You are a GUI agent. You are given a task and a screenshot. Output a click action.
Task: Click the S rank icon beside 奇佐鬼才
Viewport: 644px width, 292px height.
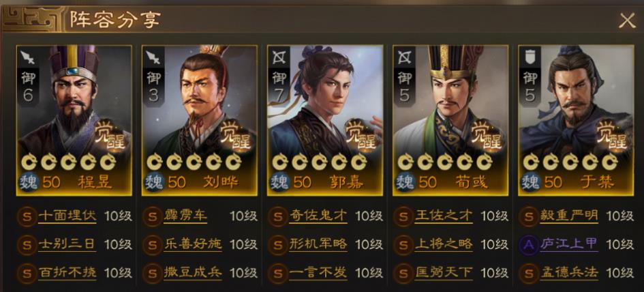click(x=277, y=216)
